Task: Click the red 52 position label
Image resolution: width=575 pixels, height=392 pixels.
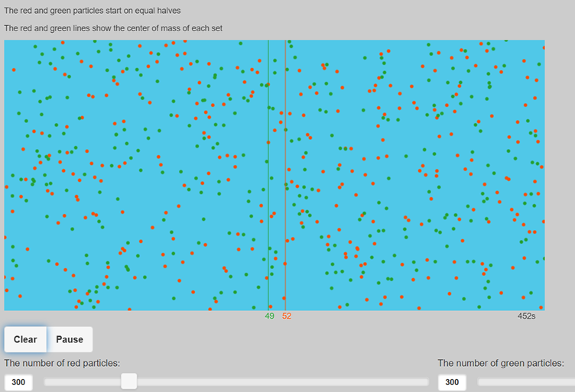Action: 287,316
